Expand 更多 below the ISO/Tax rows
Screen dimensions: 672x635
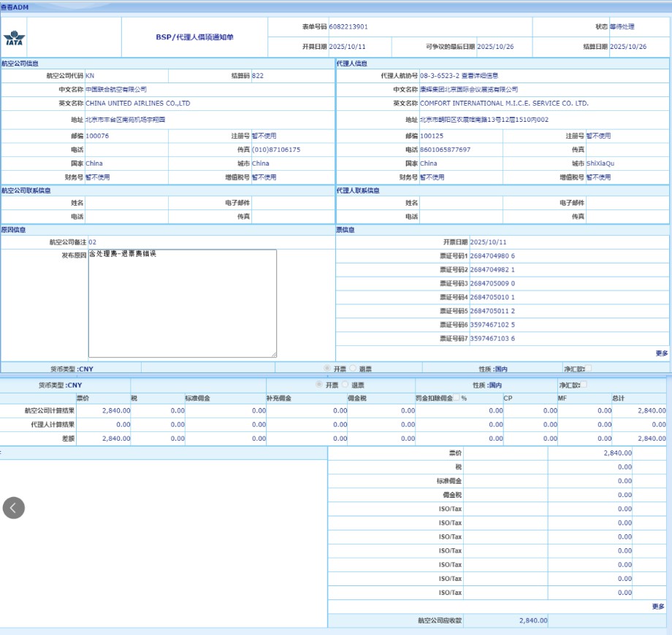point(657,607)
